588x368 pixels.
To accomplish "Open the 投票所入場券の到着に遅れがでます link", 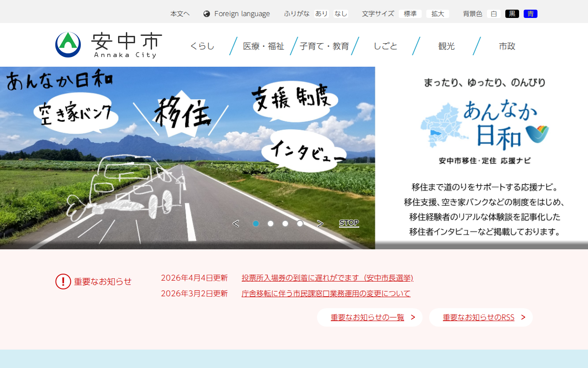I will coord(327,278).
